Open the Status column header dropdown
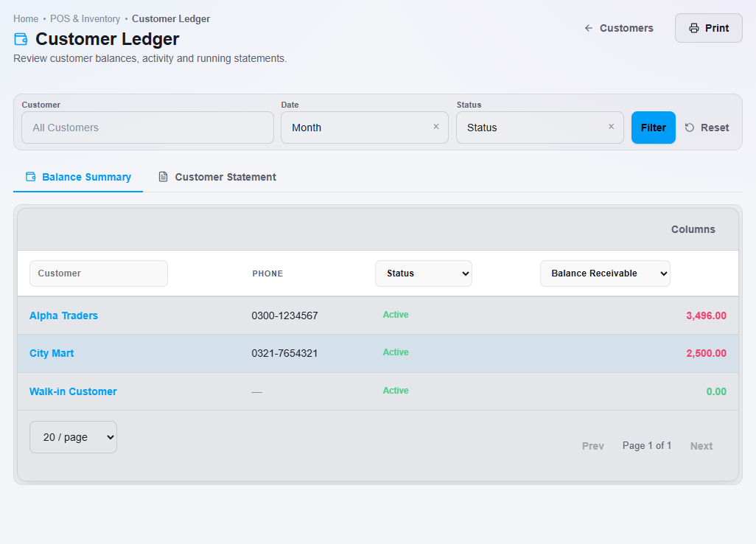This screenshot has height=544, width=756. pyautogui.click(x=424, y=273)
